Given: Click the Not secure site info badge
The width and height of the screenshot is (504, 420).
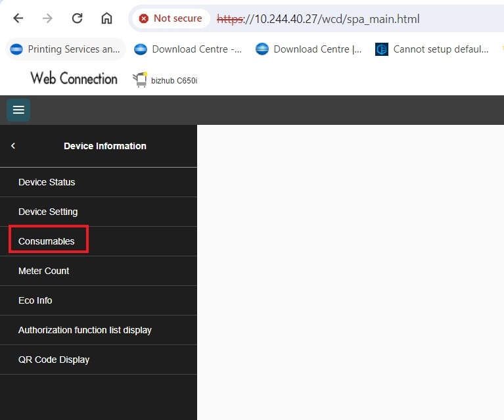Looking at the screenshot, I should click(x=171, y=18).
